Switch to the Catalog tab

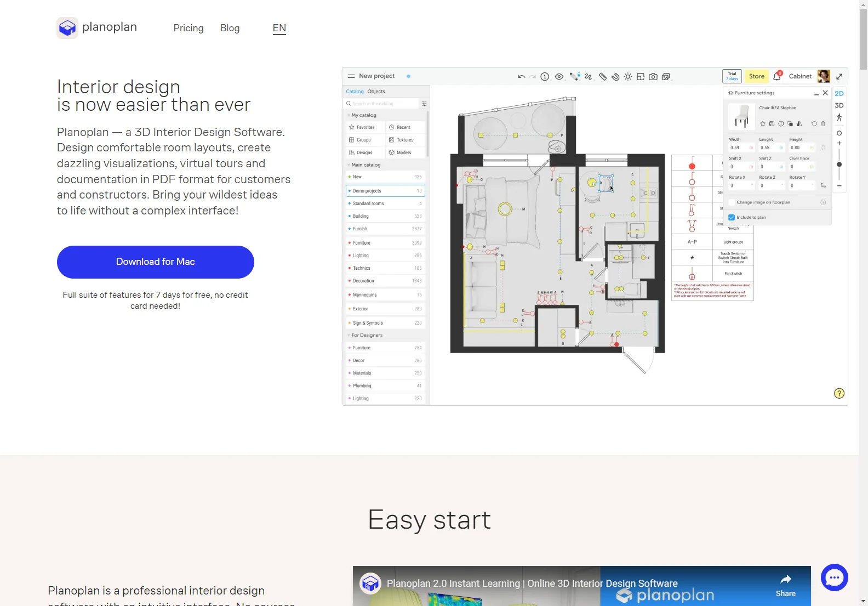(x=355, y=92)
